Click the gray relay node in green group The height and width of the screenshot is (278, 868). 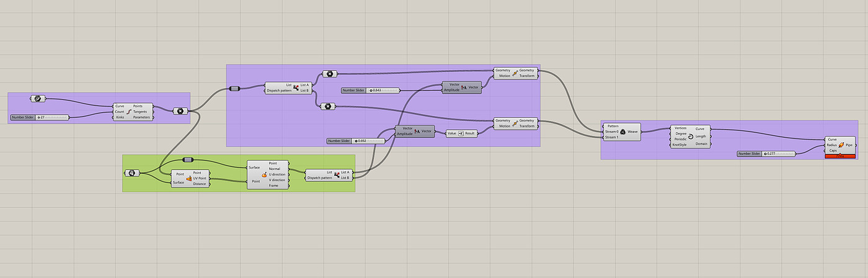point(189,159)
